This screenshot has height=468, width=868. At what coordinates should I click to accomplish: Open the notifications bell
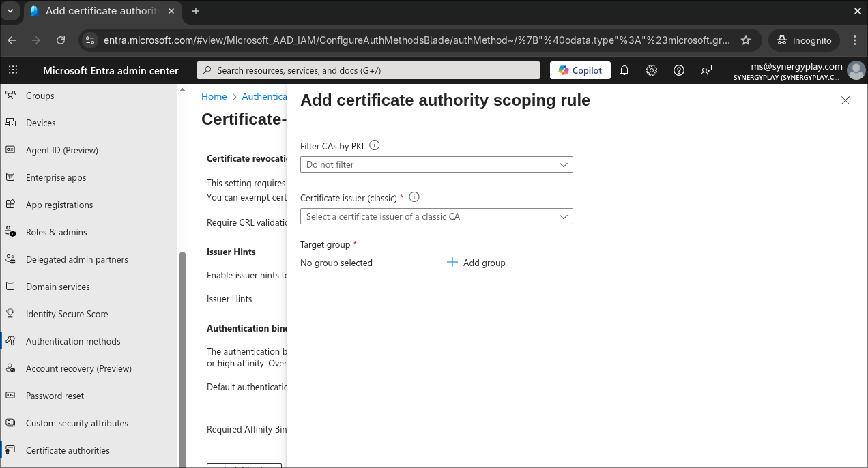click(x=624, y=70)
